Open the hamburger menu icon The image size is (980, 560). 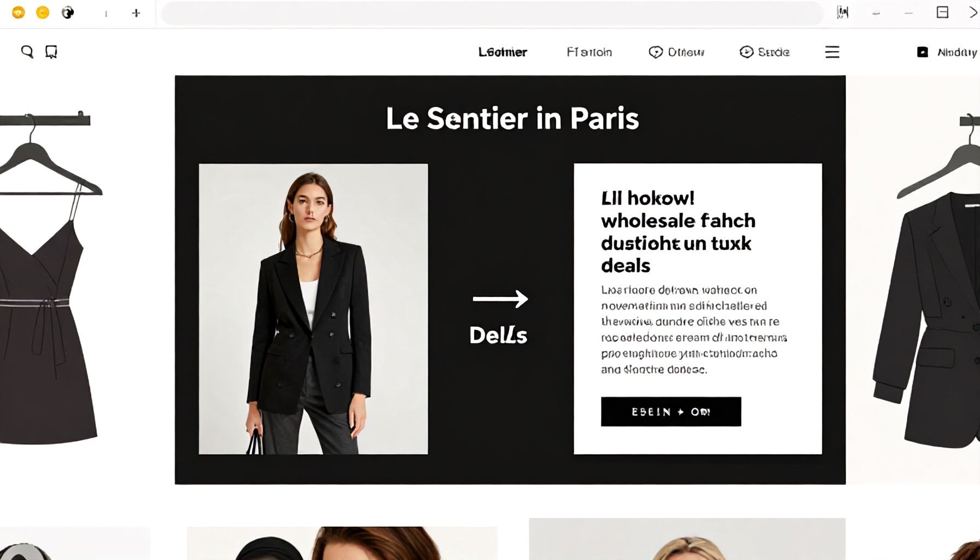tap(832, 52)
